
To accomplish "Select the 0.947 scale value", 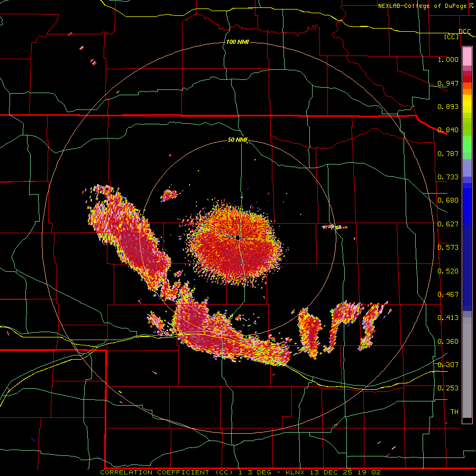I will [x=448, y=83].
